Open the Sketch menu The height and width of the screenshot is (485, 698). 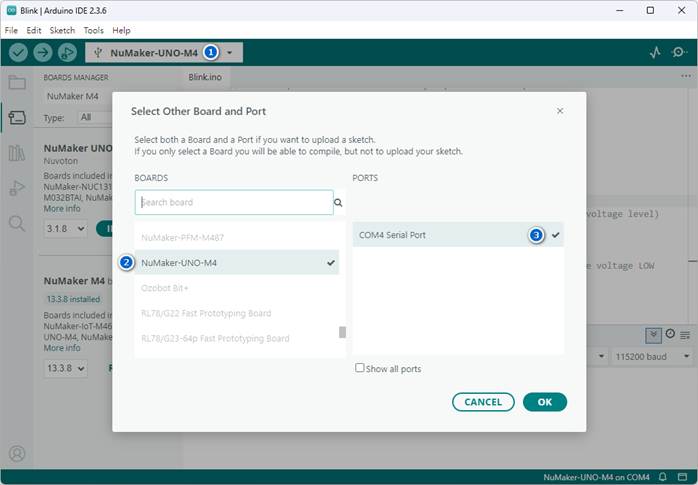pos(62,30)
